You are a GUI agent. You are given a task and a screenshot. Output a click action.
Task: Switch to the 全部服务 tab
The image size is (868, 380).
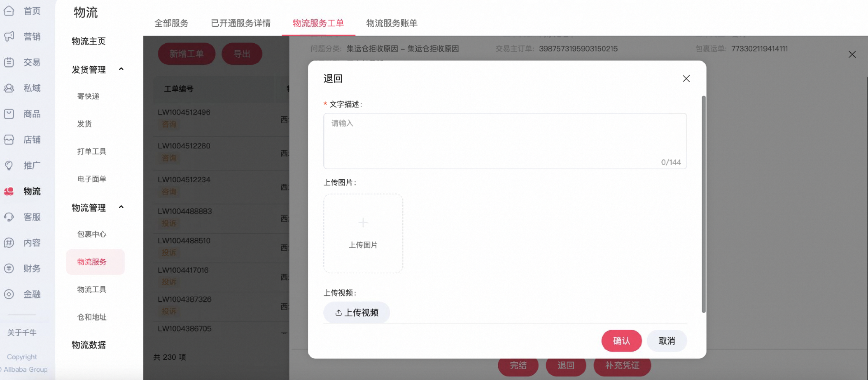(x=171, y=23)
